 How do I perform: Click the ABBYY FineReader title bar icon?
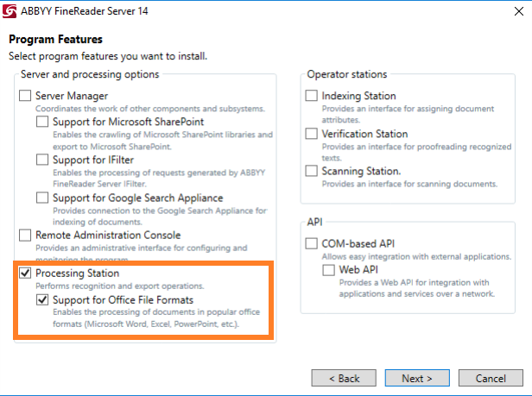coord(9,11)
